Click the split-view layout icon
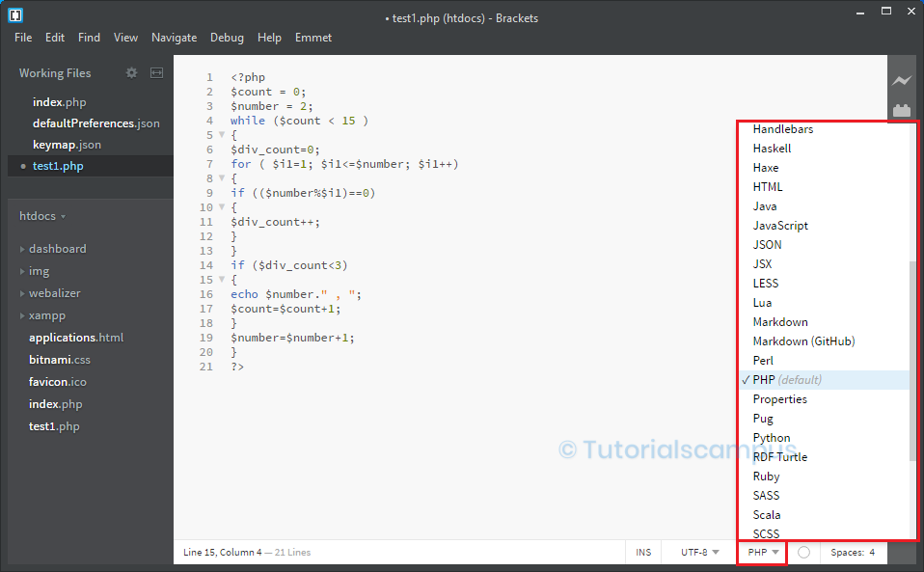This screenshot has height=572, width=924. click(x=155, y=72)
